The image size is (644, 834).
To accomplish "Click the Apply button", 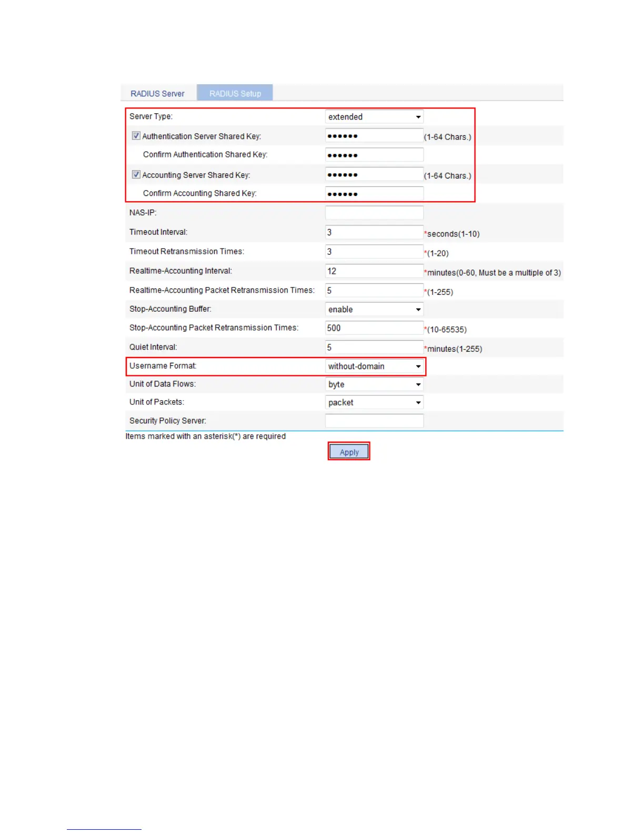I will point(349,452).
